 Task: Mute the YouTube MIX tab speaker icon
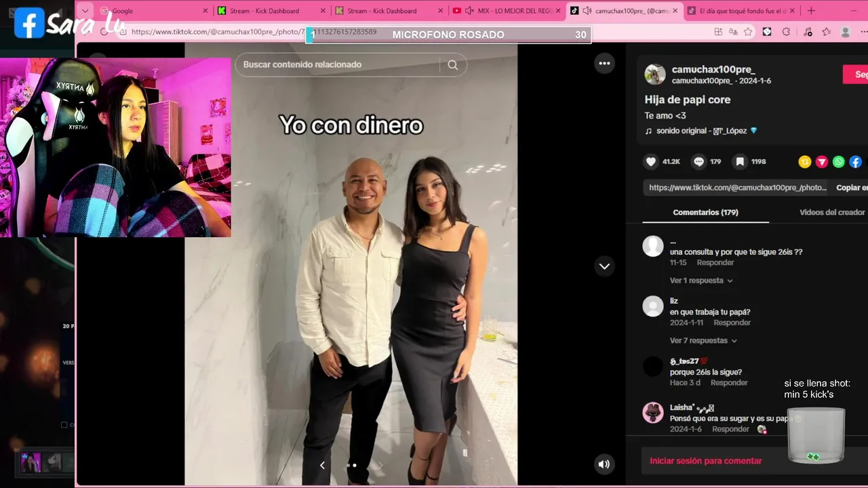pyautogui.click(x=469, y=11)
